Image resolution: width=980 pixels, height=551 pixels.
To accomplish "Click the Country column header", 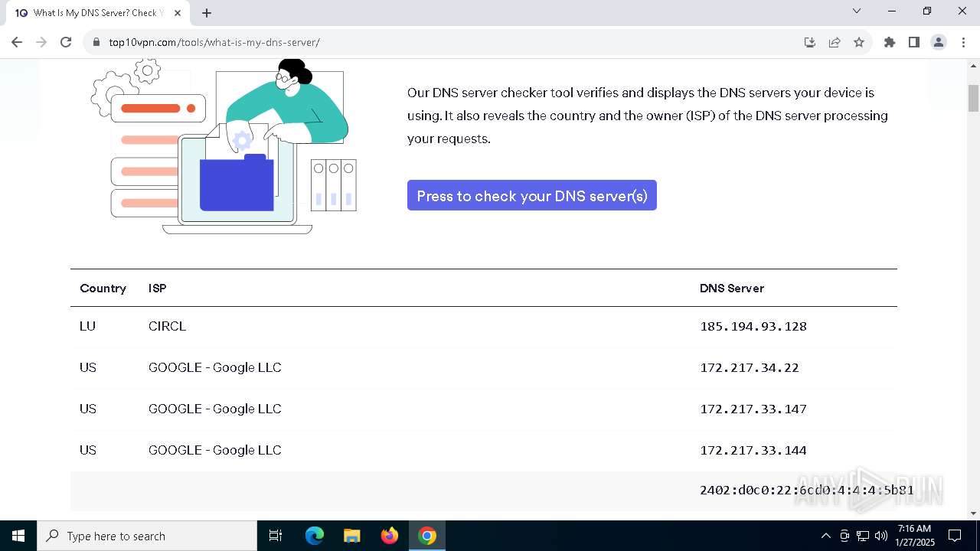I will 103,289.
